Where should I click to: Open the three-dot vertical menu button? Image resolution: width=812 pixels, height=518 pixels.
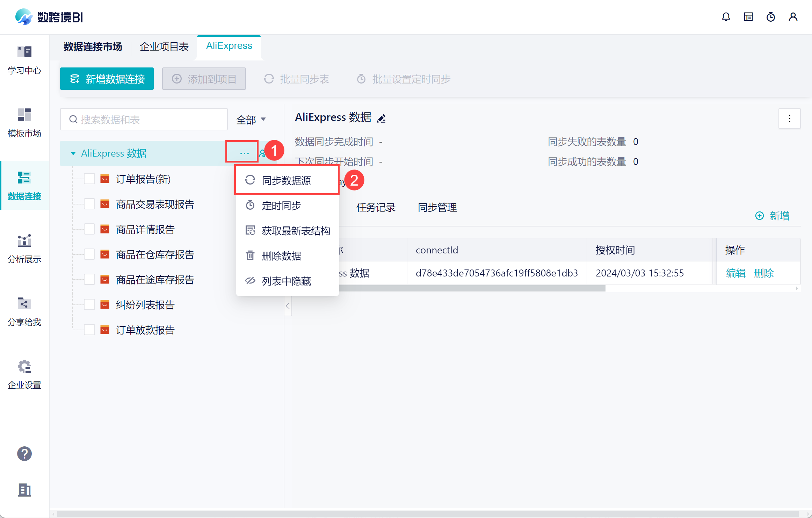(x=789, y=119)
